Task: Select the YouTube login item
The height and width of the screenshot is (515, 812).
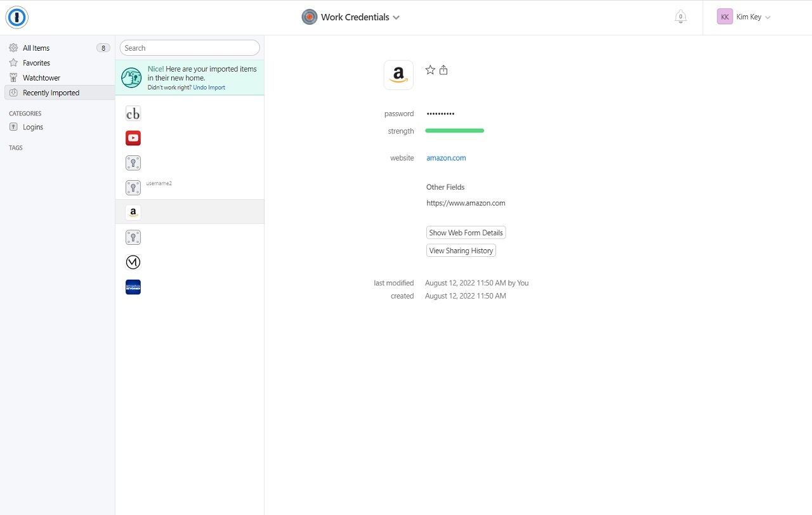Action: pos(190,138)
